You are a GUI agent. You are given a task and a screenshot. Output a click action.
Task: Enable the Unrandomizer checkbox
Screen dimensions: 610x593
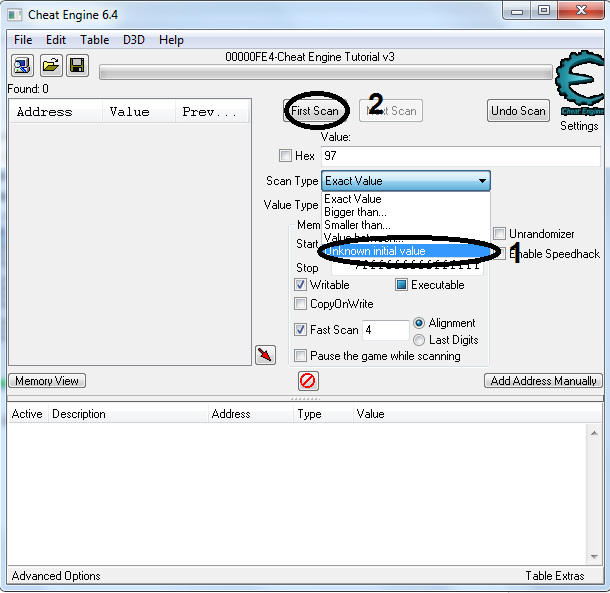click(x=500, y=234)
